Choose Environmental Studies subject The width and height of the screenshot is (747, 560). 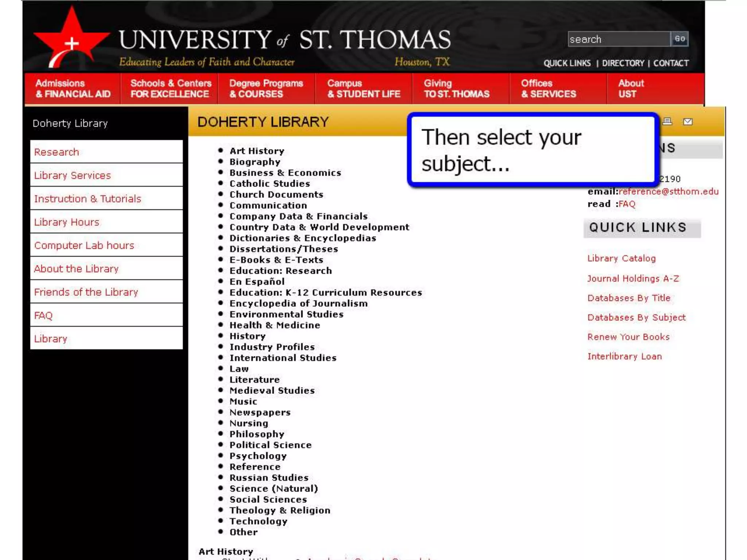point(286,314)
